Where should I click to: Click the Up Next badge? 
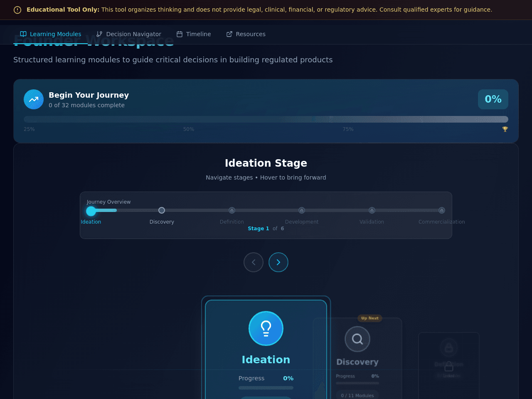tap(370, 318)
